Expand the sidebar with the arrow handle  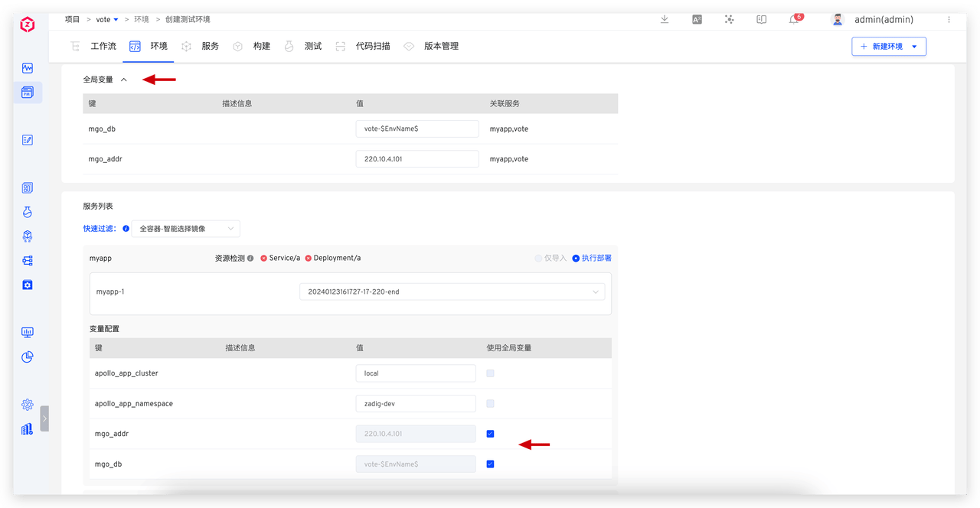(44, 418)
